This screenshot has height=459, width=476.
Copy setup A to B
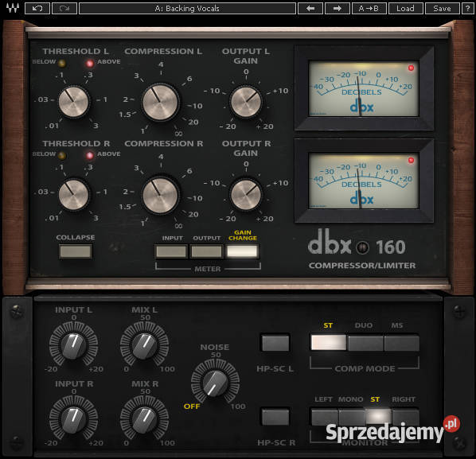369,9
